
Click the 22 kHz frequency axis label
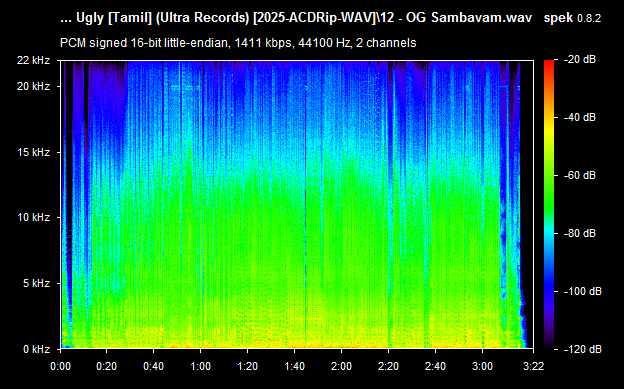(x=33, y=61)
